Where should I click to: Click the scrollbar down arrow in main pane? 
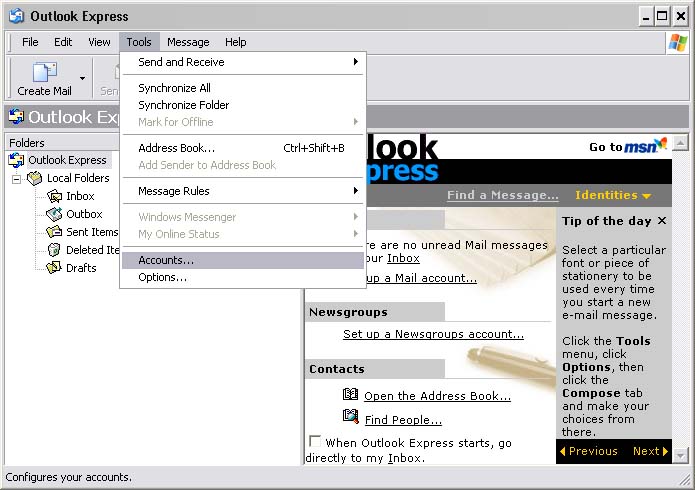tap(680, 456)
